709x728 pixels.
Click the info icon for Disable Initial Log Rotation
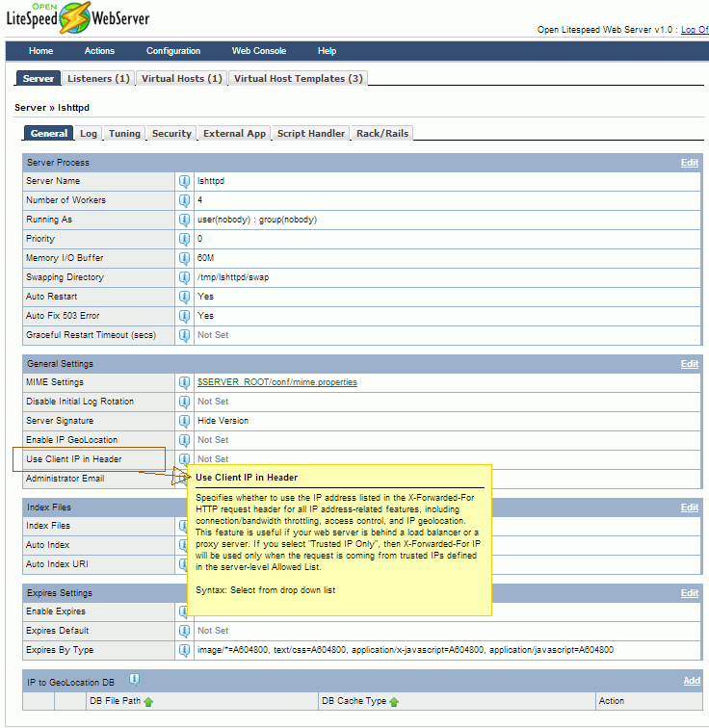184,402
